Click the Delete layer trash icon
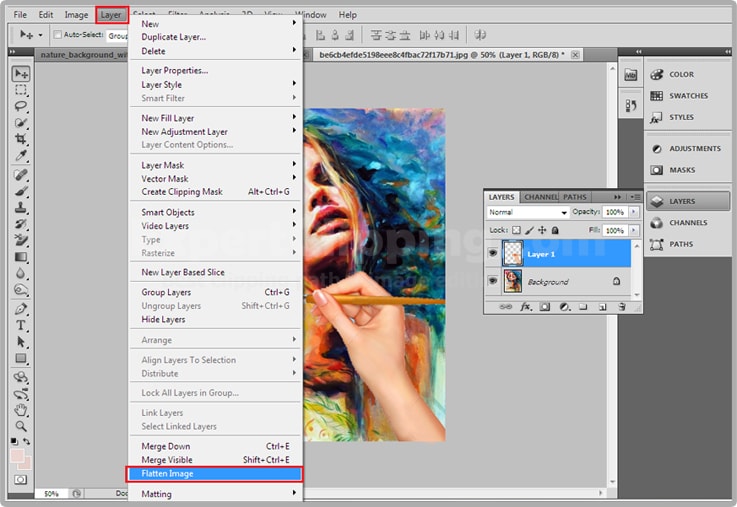This screenshot has width=737, height=507. 622,307
